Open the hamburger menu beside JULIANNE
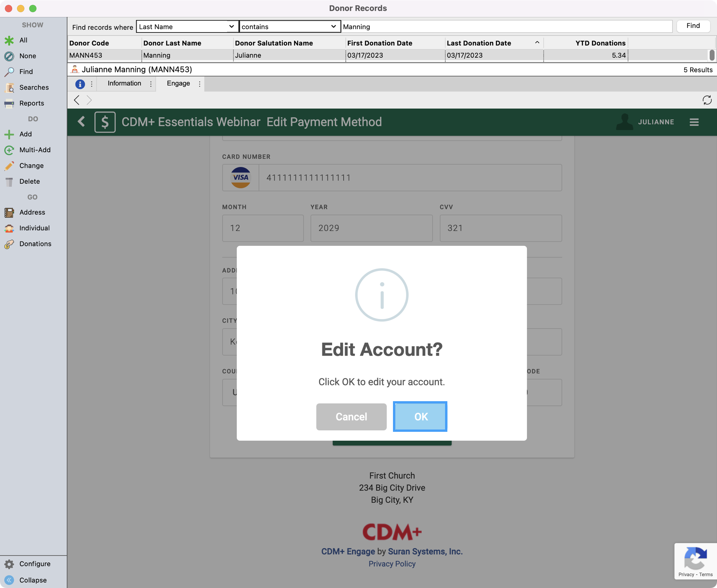 694,122
